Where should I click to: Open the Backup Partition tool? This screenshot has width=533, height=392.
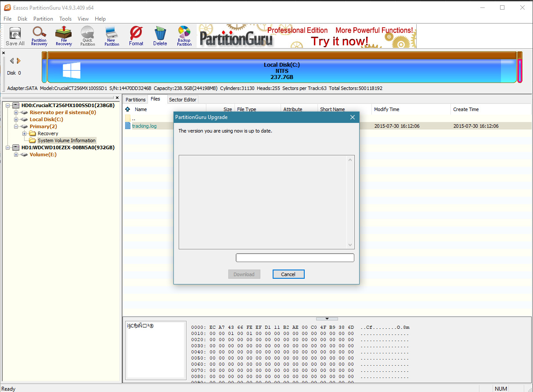[x=184, y=36]
